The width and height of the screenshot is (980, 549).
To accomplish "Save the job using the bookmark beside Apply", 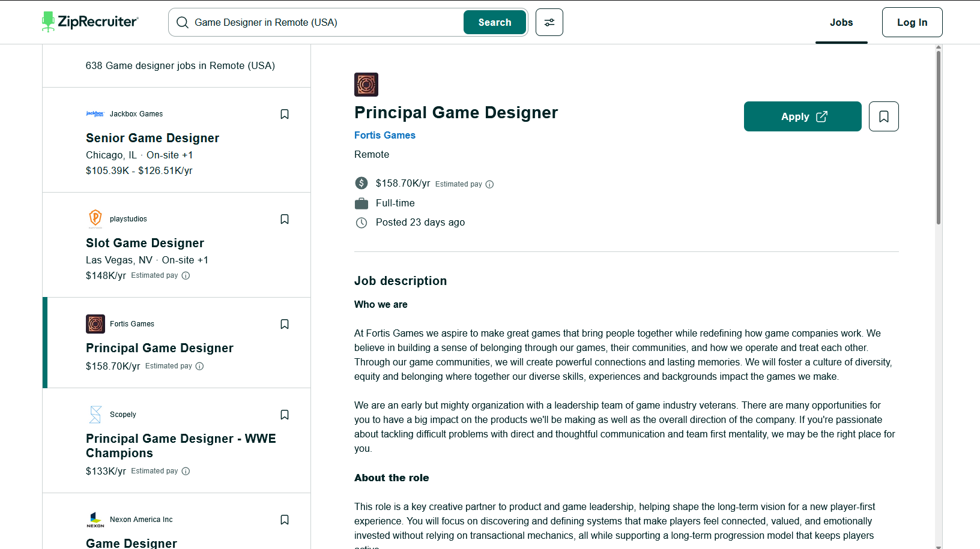I will [884, 116].
